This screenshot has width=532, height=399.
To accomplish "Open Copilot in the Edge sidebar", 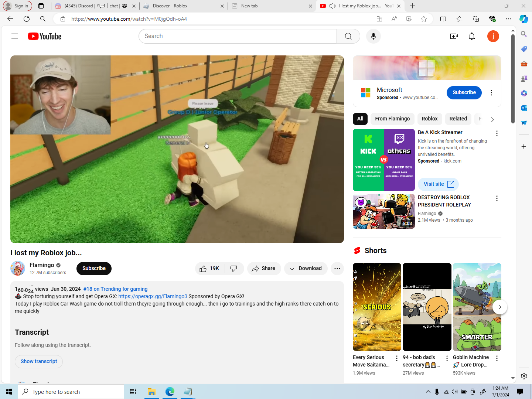I will (524, 19).
